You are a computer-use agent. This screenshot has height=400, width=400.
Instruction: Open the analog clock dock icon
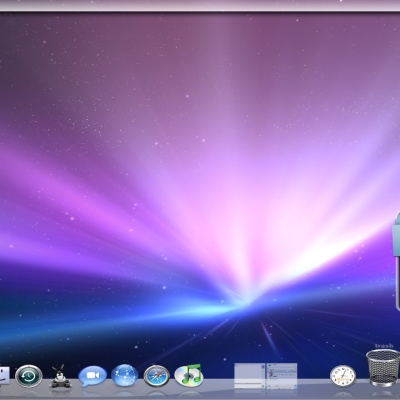[343, 376]
